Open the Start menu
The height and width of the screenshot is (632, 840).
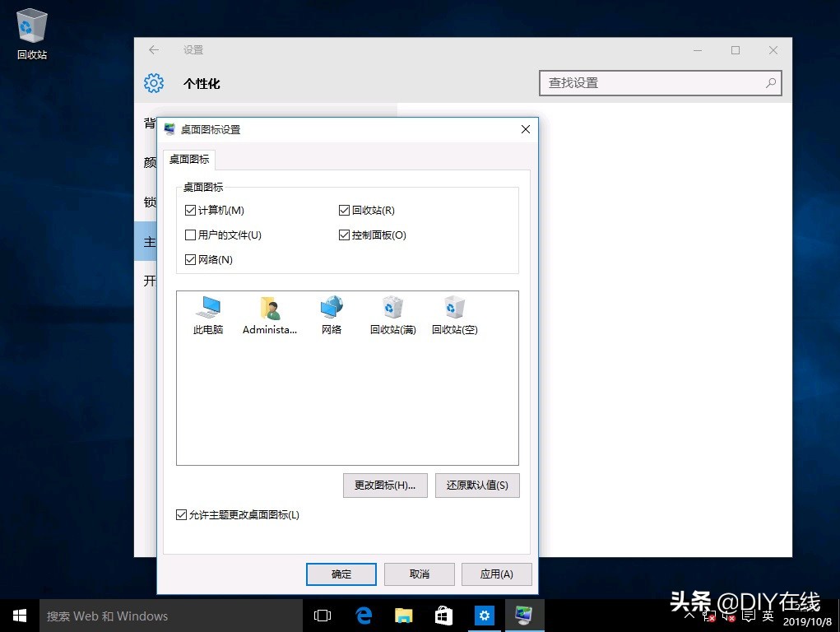[19, 615]
